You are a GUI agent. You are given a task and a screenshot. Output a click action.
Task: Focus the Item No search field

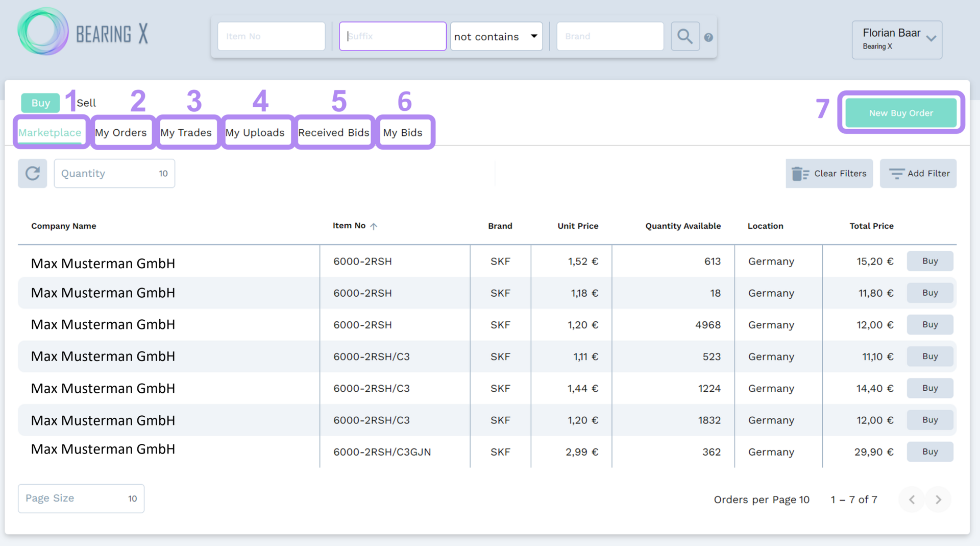[272, 36]
